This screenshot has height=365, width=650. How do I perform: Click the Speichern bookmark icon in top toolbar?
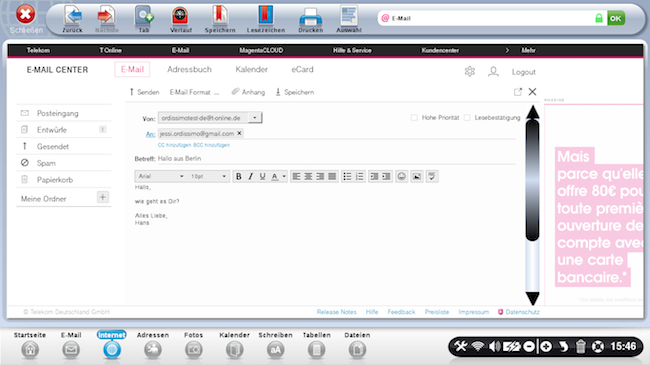point(220,16)
